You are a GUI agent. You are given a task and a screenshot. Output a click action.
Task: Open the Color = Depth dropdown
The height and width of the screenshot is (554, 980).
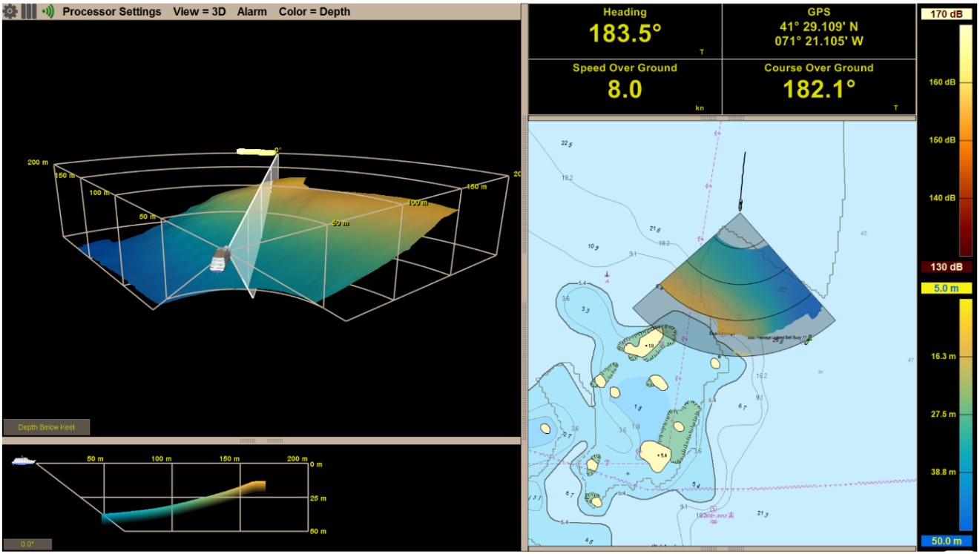315,12
